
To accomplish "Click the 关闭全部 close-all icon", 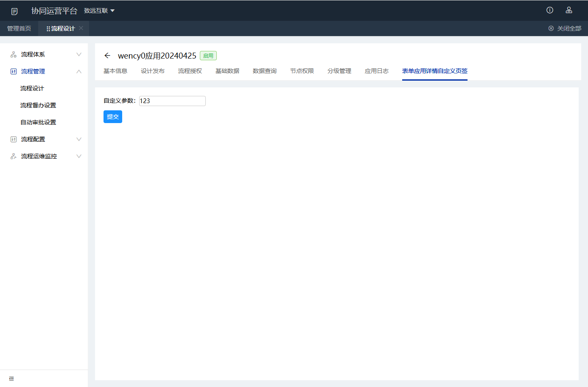I will (551, 28).
